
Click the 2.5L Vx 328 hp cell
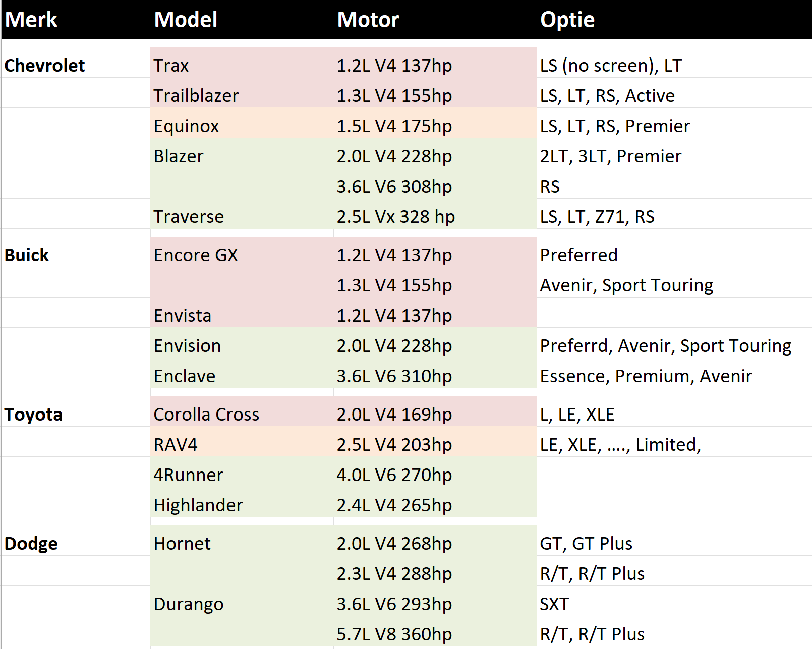(x=396, y=217)
